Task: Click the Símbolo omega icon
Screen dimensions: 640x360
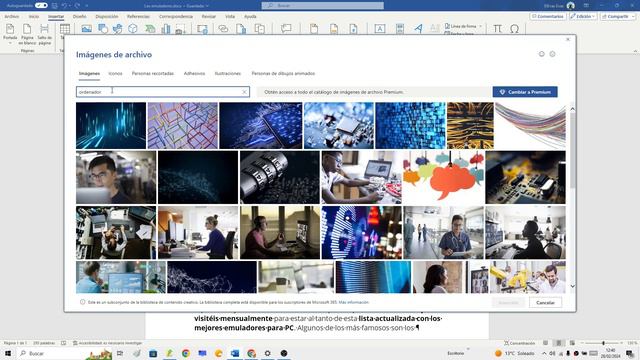Action: tap(514, 29)
